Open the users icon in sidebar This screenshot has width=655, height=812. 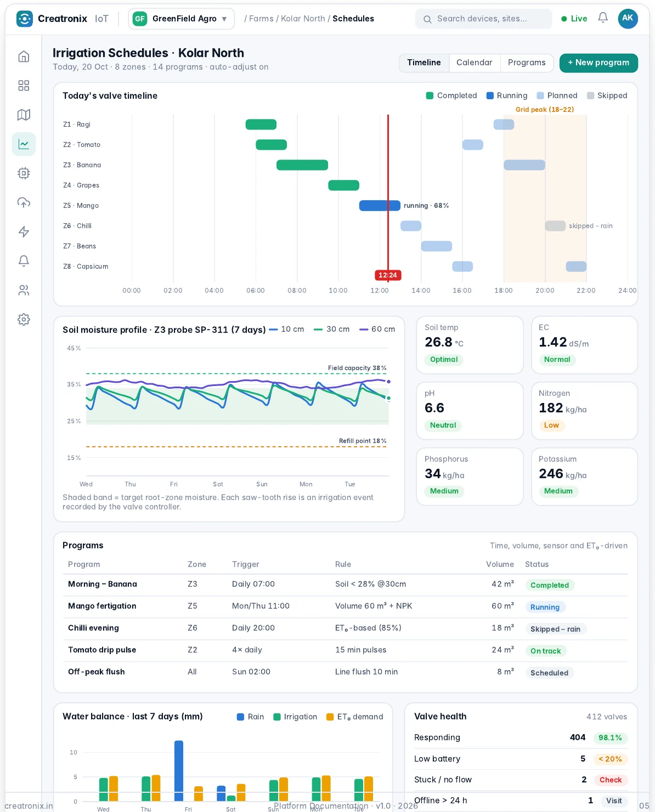click(x=24, y=290)
